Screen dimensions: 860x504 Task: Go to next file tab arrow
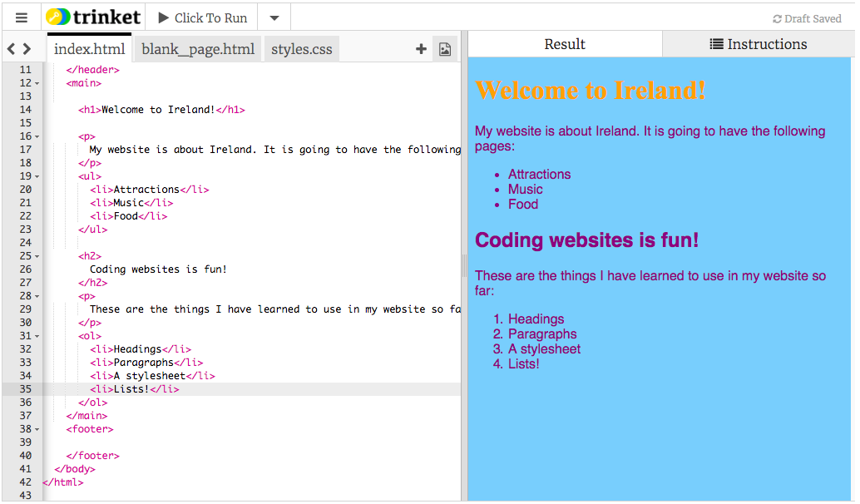[27, 49]
